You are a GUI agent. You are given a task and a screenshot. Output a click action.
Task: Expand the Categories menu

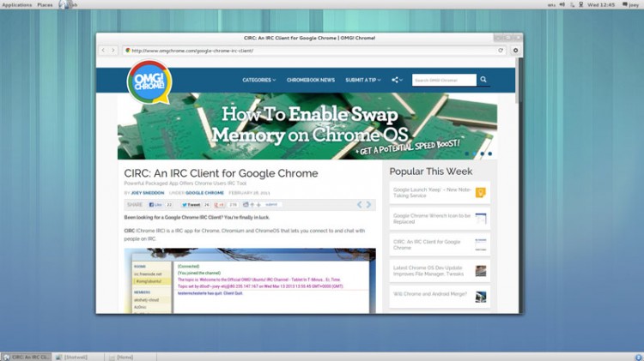pos(258,80)
